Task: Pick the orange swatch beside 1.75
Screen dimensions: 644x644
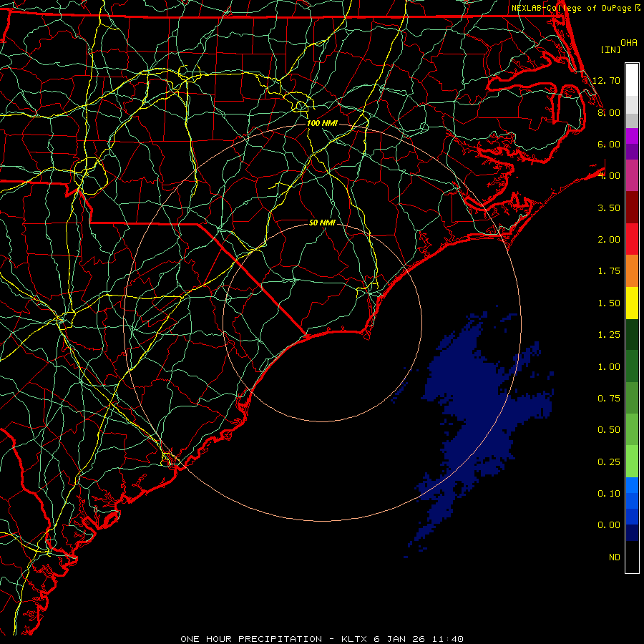Action: 632,271
